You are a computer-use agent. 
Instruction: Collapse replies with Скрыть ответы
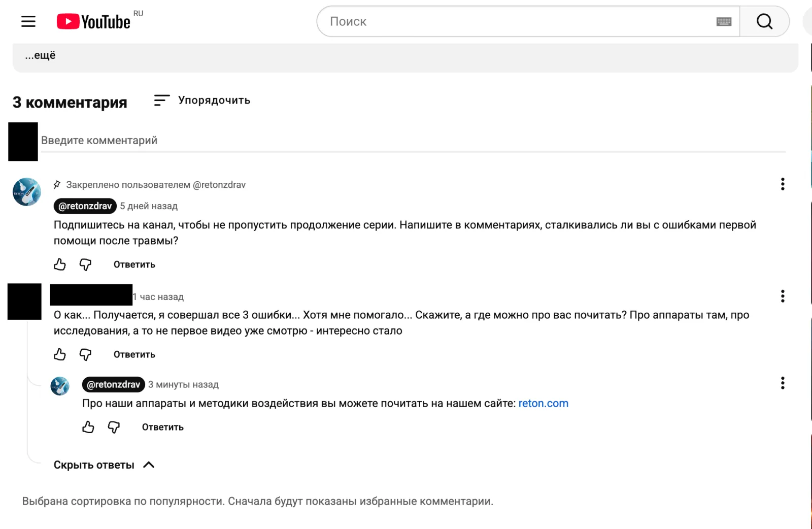(104, 465)
